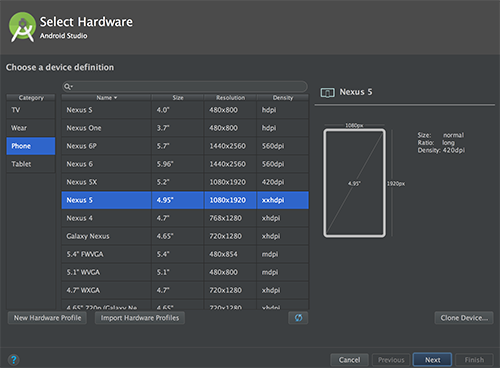Click the Nexus 5 device type icon
500x368 pixels.
coord(327,92)
